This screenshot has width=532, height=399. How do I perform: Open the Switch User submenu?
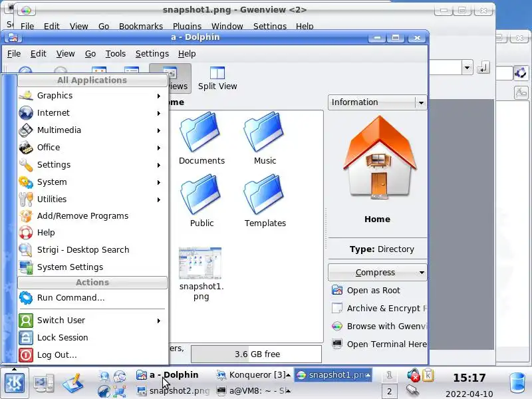(x=92, y=321)
